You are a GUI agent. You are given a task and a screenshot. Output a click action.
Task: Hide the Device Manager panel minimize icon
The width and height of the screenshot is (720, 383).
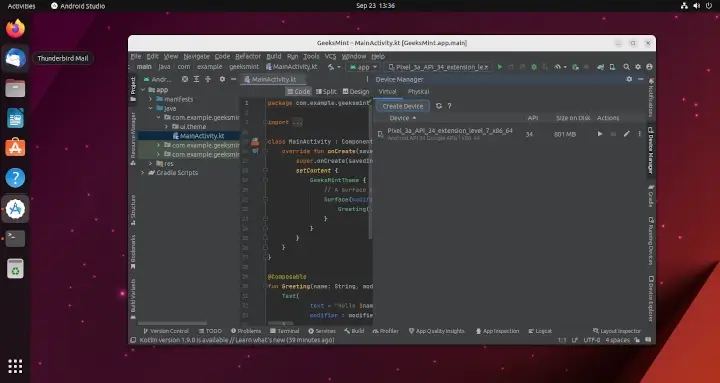[x=641, y=79]
